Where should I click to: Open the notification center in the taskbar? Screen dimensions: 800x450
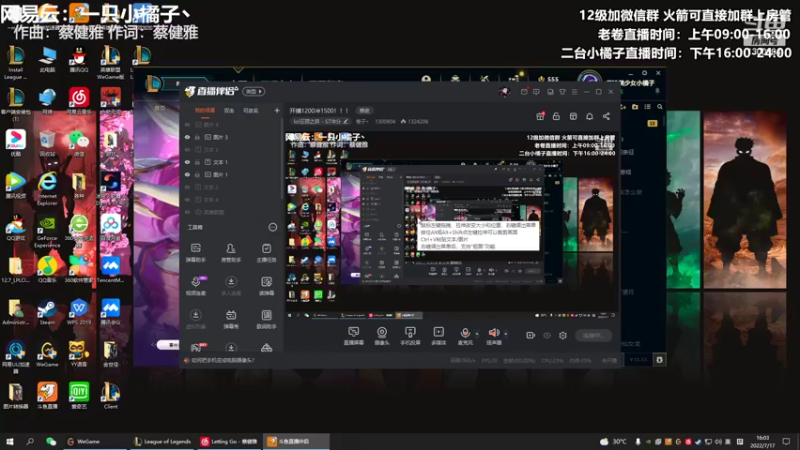(x=786, y=441)
